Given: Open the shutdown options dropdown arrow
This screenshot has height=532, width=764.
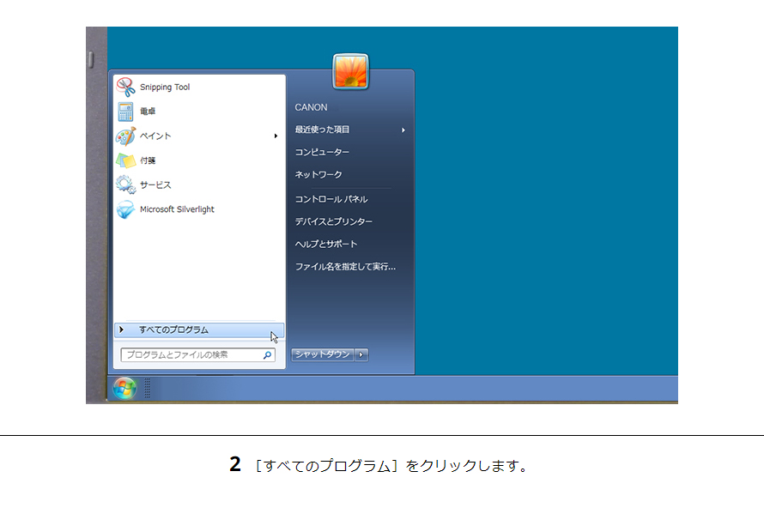Looking at the screenshot, I should 361,354.
